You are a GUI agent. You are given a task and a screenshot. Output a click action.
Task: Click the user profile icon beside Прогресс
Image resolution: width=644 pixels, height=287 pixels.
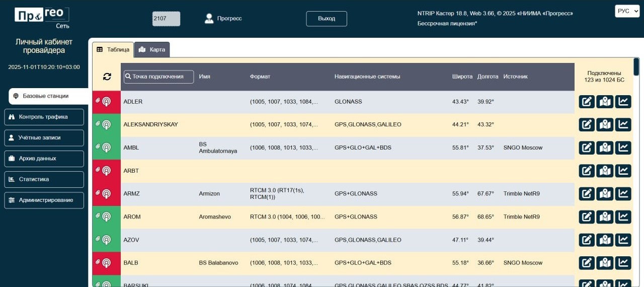209,19
